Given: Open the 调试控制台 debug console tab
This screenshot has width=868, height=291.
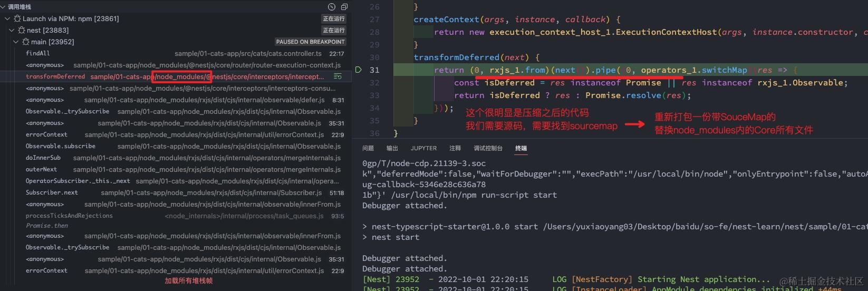Looking at the screenshot, I should pyautogui.click(x=488, y=148).
